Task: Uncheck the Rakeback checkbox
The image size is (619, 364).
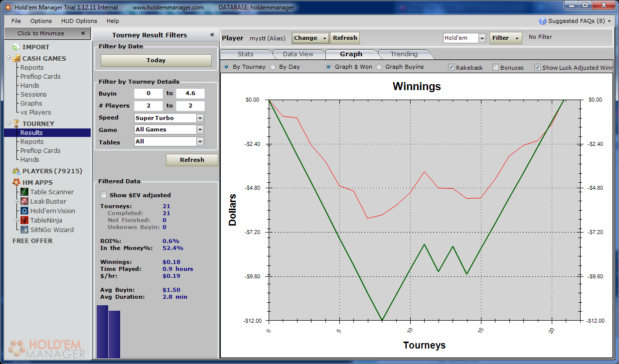Action: tap(451, 67)
